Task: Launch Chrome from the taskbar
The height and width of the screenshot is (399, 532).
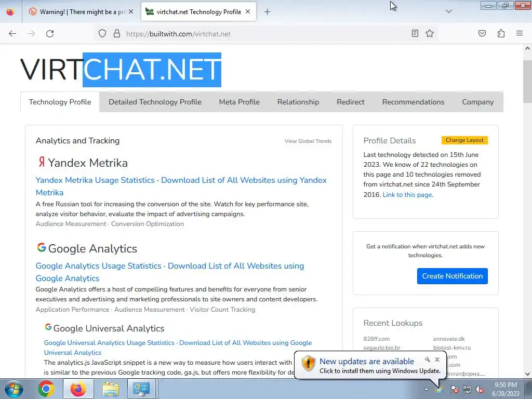Action: [46, 389]
